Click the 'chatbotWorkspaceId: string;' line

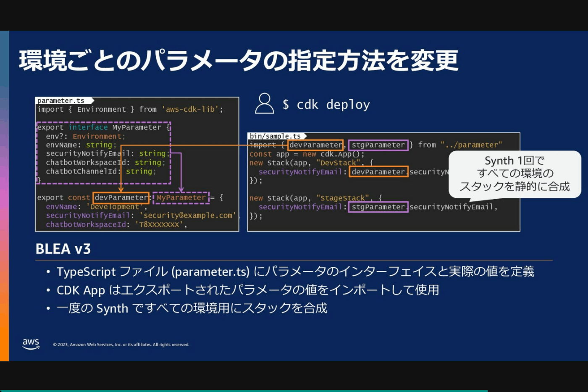click(105, 163)
